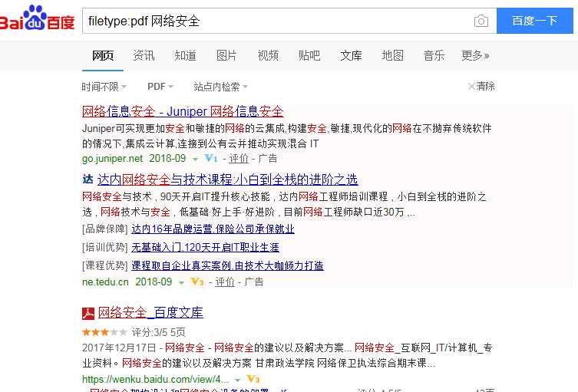Click 评分:3/5 5页 rating text

pyautogui.click(x=159, y=332)
